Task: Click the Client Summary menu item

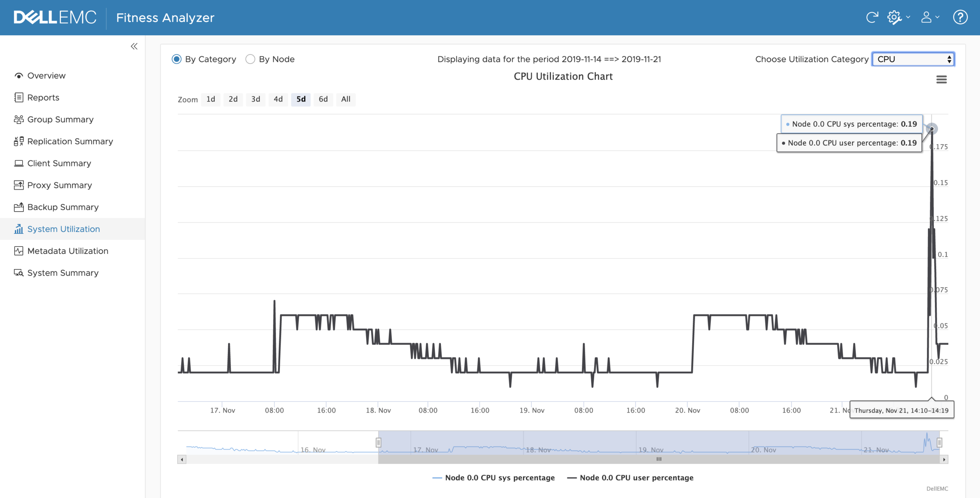Action: [x=59, y=163]
